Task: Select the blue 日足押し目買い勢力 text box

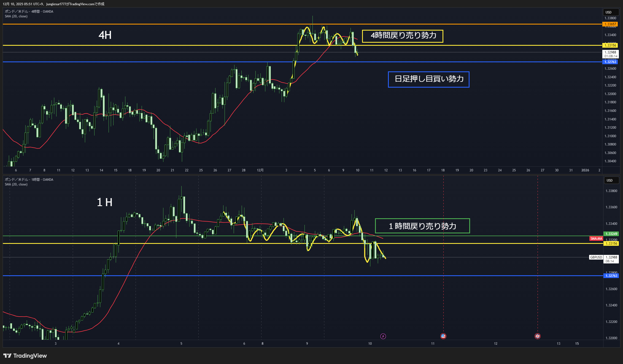Action: [428, 79]
